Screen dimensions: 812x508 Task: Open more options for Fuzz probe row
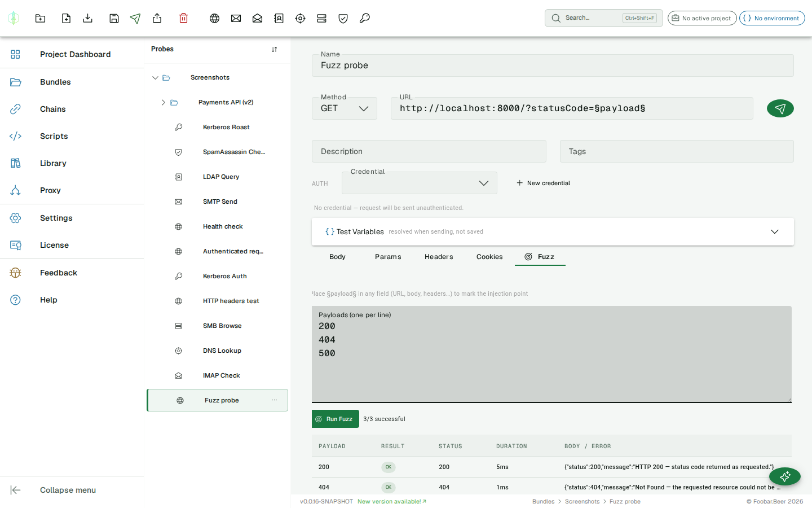(x=275, y=400)
